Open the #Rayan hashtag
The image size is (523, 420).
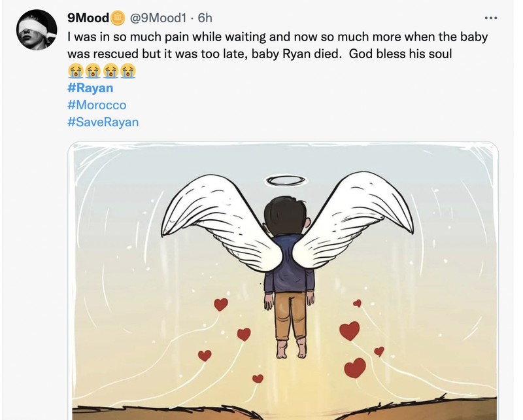pos(90,88)
